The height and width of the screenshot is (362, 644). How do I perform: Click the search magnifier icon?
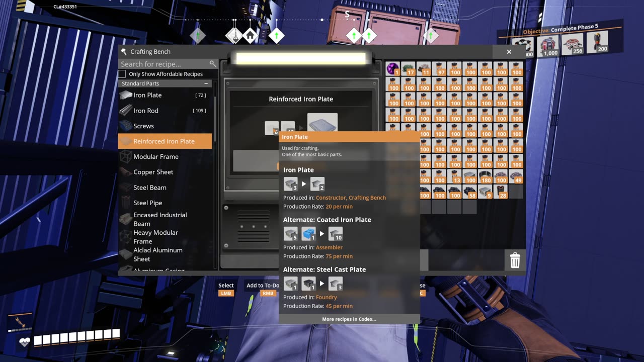click(x=213, y=64)
